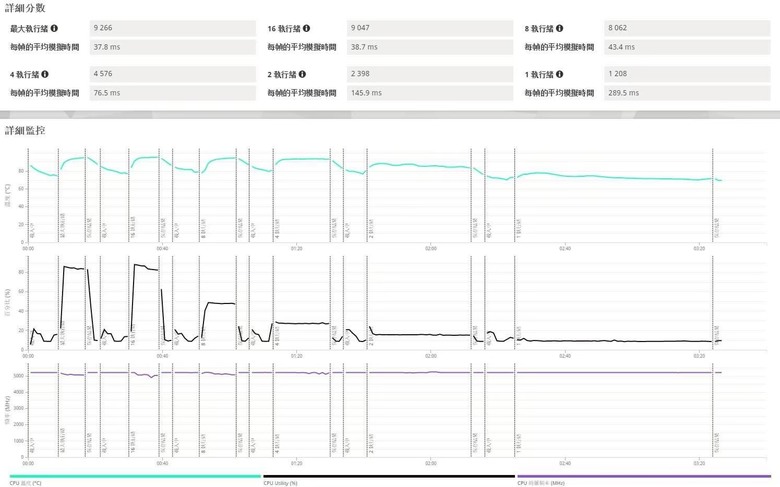Click the 16 執行緒 label
This screenshot has height=487, width=780.
point(284,29)
